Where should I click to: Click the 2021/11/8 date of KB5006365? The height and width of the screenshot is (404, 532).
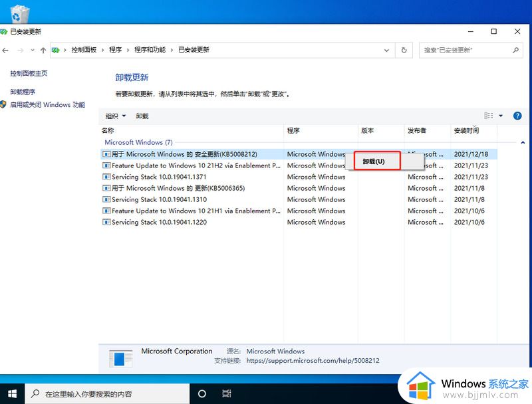point(469,188)
